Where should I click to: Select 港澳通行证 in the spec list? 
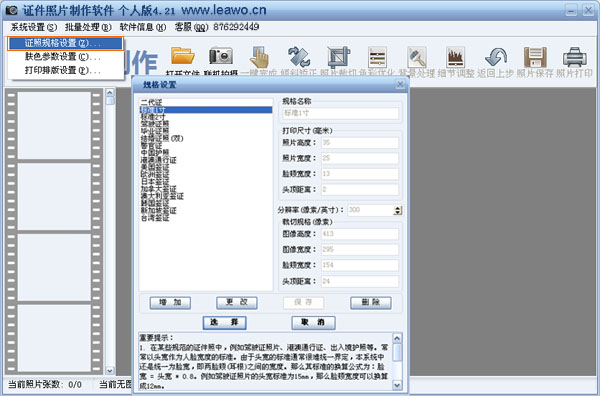point(206,160)
